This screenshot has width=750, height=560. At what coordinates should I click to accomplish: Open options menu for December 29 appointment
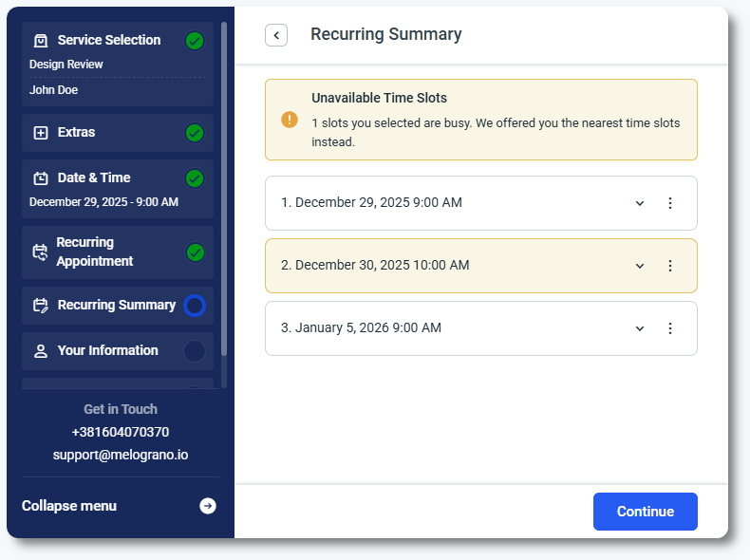click(x=669, y=203)
